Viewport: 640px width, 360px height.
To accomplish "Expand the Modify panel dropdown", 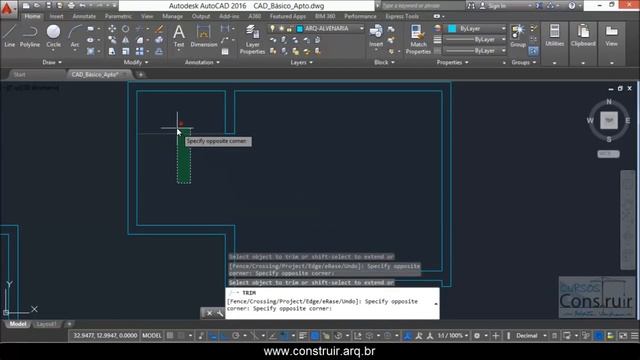I will tap(136, 62).
